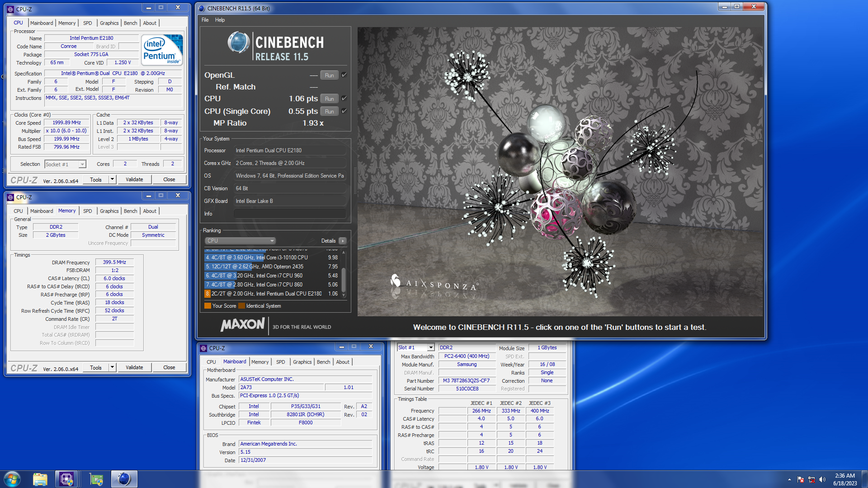Open Action Center flag icon

coord(800,479)
